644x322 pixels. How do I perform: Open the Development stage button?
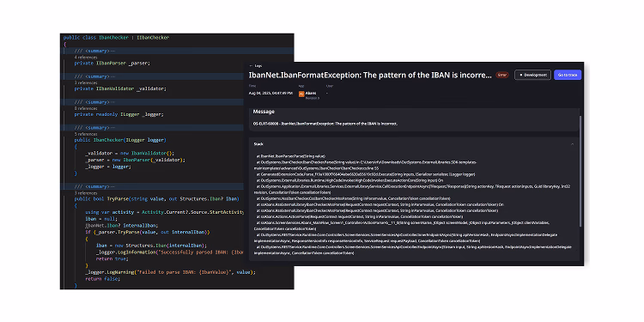pyautogui.click(x=532, y=75)
